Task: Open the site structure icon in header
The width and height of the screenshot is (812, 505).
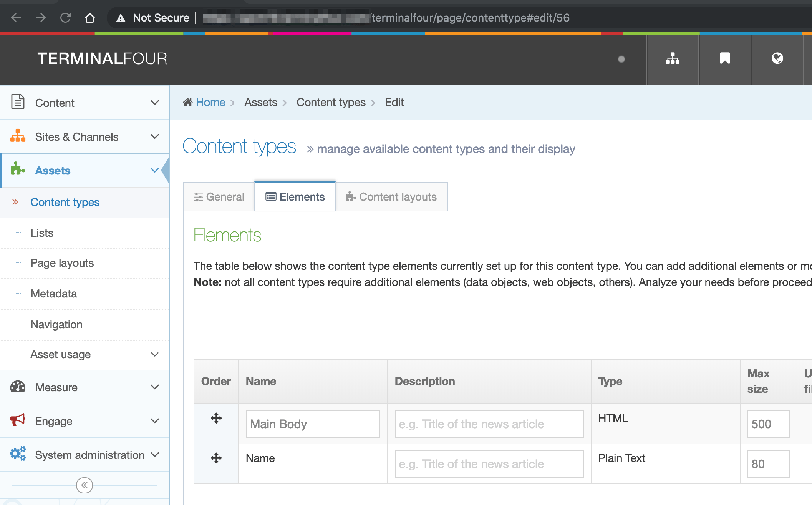Action: (672, 59)
